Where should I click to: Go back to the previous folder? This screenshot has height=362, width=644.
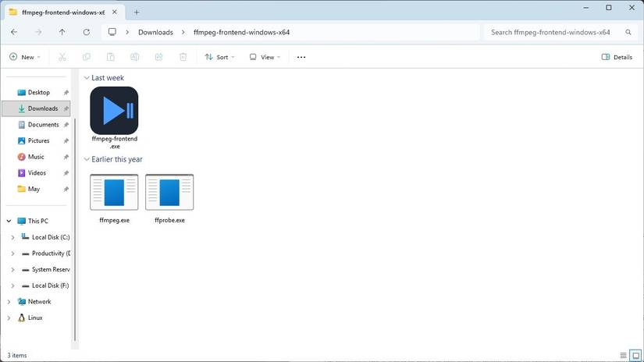tap(14, 32)
